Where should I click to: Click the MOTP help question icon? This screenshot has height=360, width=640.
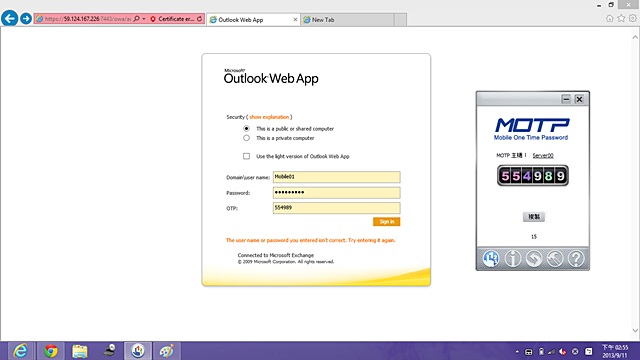[x=576, y=258]
